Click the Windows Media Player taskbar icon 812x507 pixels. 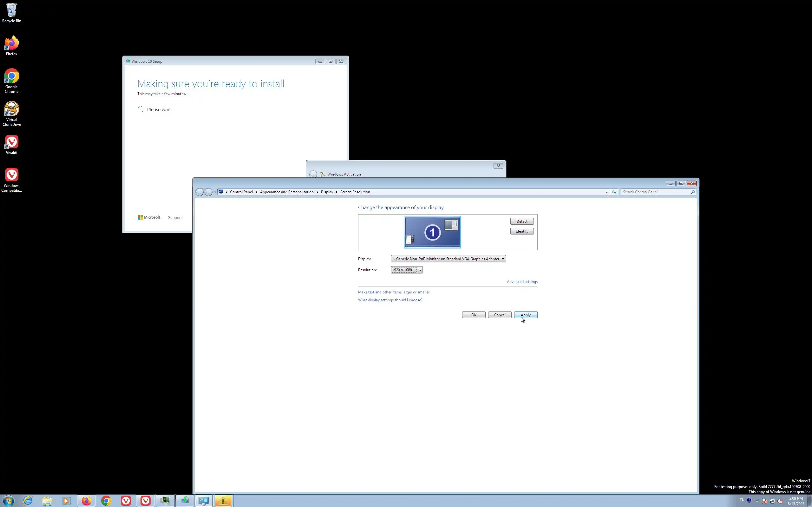click(66, 501)
